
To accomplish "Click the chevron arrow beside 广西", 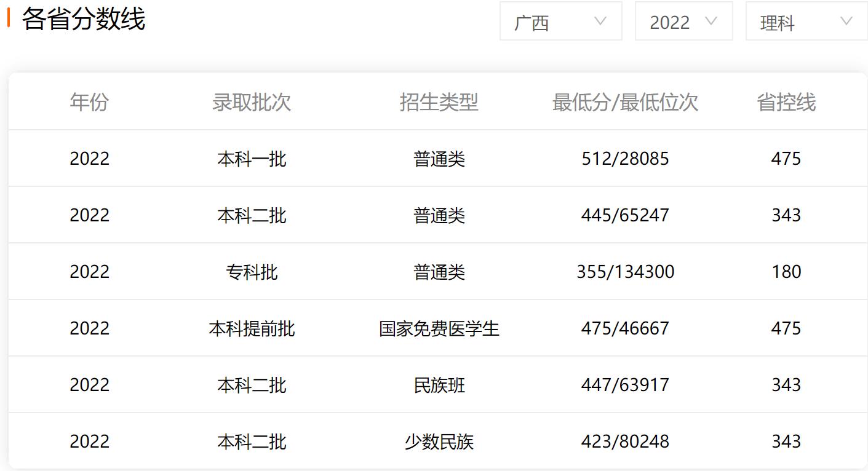I will coord(600,22).
